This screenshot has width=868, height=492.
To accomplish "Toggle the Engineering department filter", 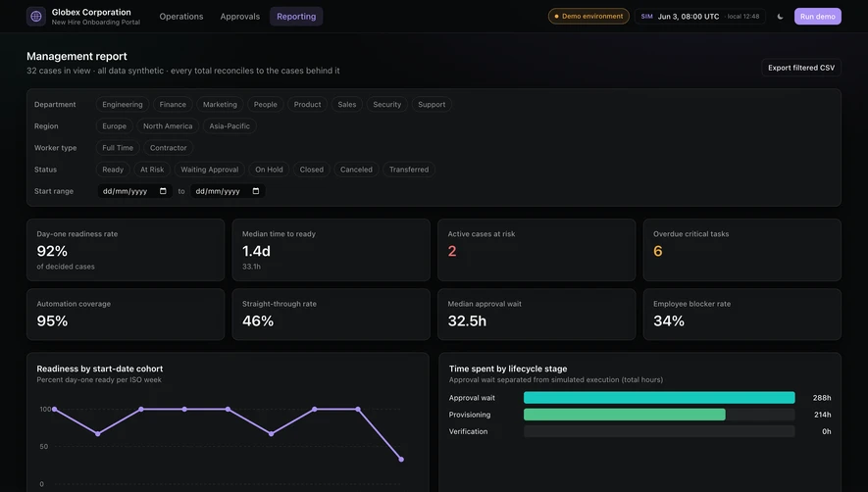I will (123, 104).
